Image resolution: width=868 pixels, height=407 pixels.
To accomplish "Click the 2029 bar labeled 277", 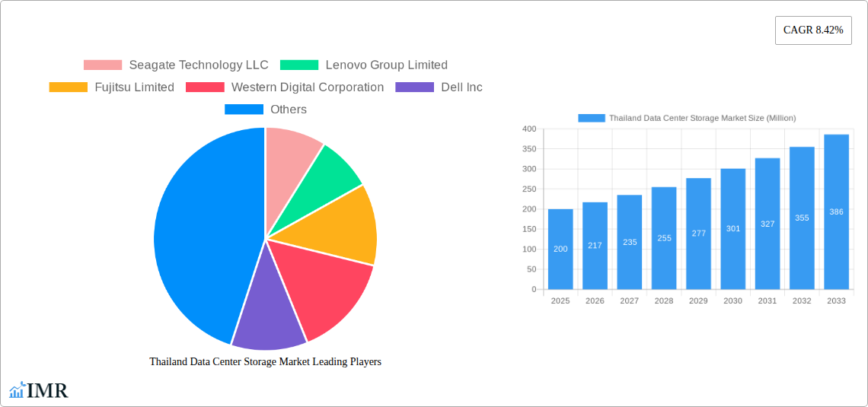I will (698, 234).
